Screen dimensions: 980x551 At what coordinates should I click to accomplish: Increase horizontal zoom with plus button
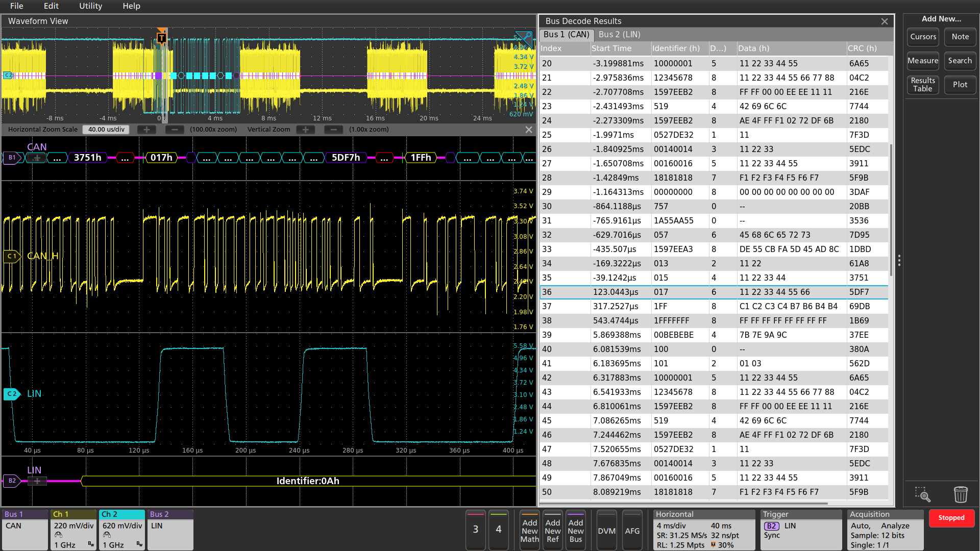(x=146, y=130)
